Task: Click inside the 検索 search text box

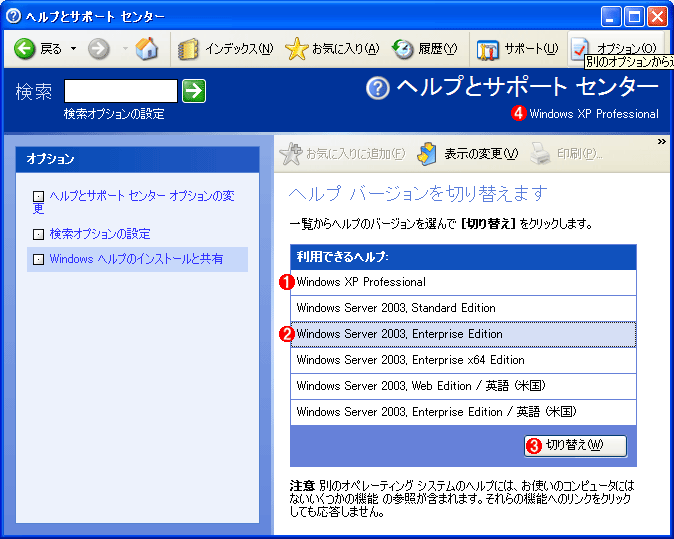Action: tap(121, 91)
